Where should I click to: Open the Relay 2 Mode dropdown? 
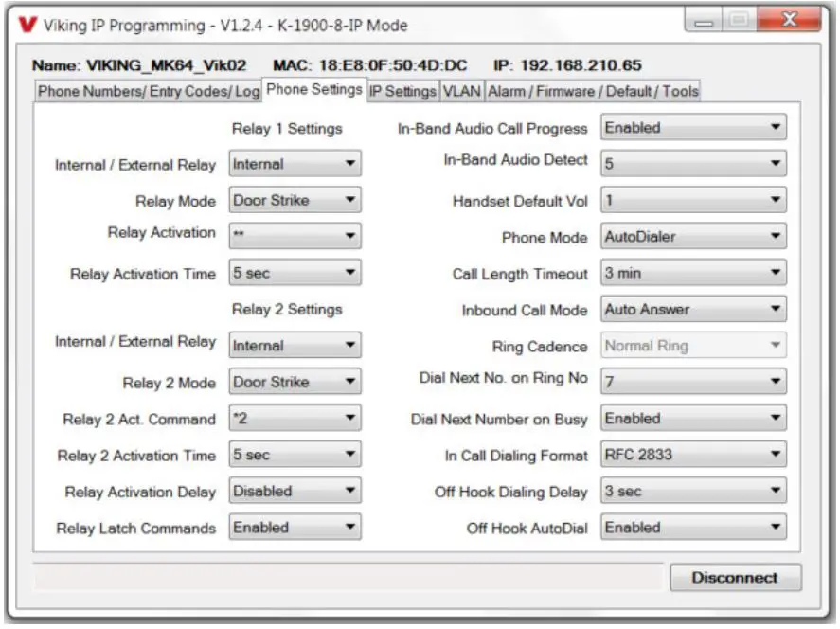click(x=295, y=382)
